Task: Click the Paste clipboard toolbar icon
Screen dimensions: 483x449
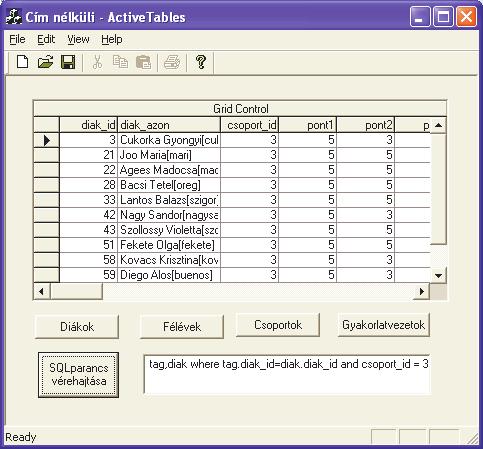Action: [x=143, y=62]
